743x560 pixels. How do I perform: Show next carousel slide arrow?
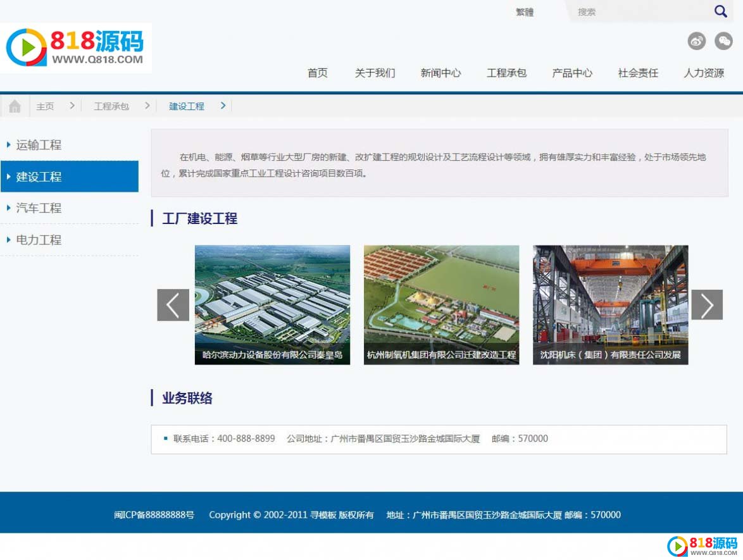[x=707, y=304]
